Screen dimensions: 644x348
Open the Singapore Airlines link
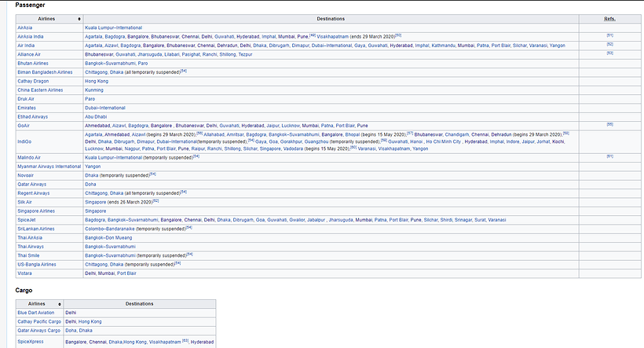(x=36, y=211)
